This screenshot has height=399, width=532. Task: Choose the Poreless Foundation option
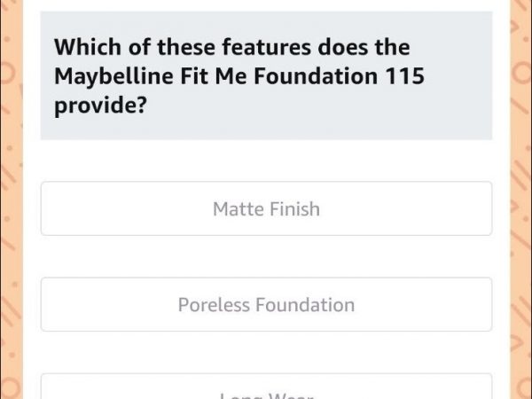tap(266, 304)
